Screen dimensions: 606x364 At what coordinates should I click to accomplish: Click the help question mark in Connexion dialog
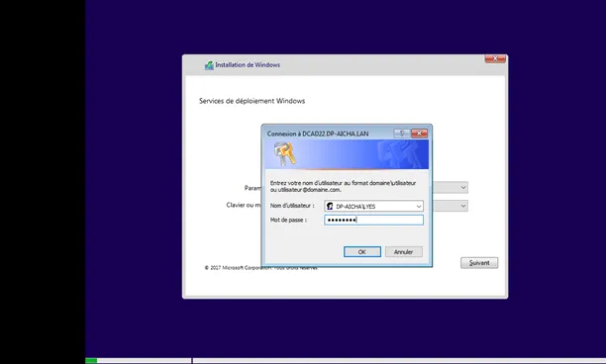402,134
